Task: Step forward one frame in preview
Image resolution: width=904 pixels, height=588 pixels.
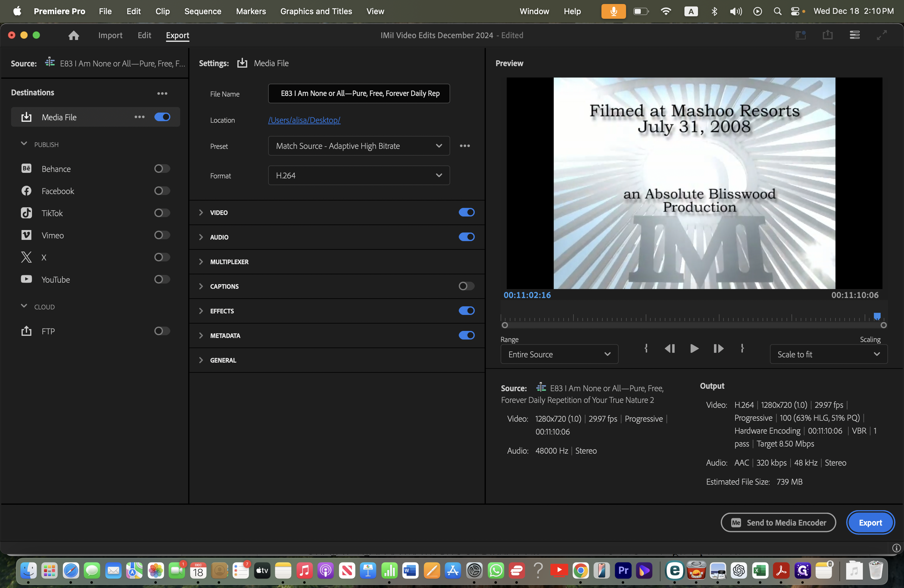Action: pos(718,348)
